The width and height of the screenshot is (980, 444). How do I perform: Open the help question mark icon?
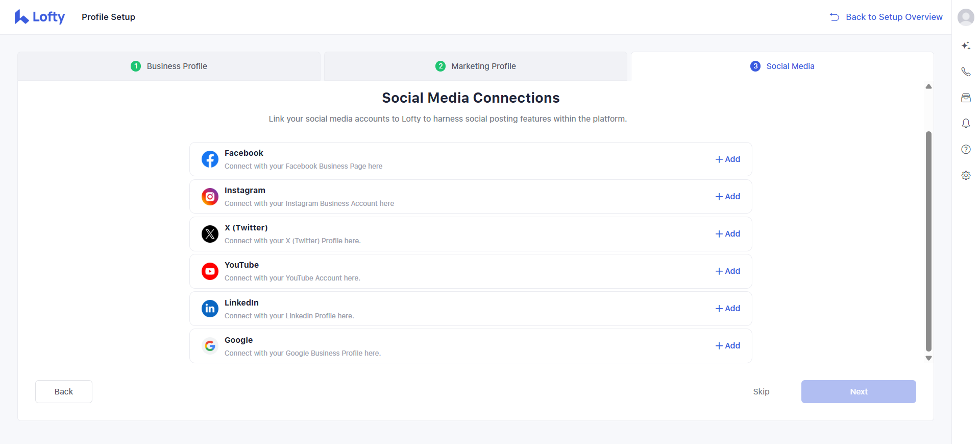(x=966, y=149)
